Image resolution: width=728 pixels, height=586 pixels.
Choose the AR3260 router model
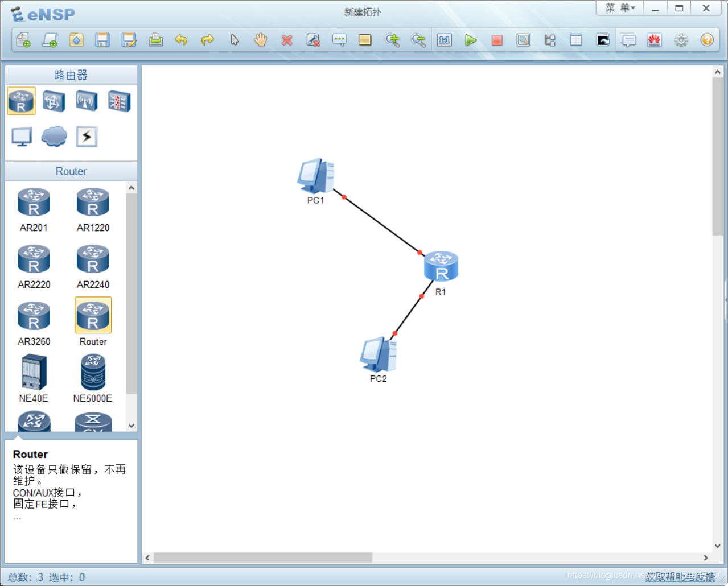34,324
